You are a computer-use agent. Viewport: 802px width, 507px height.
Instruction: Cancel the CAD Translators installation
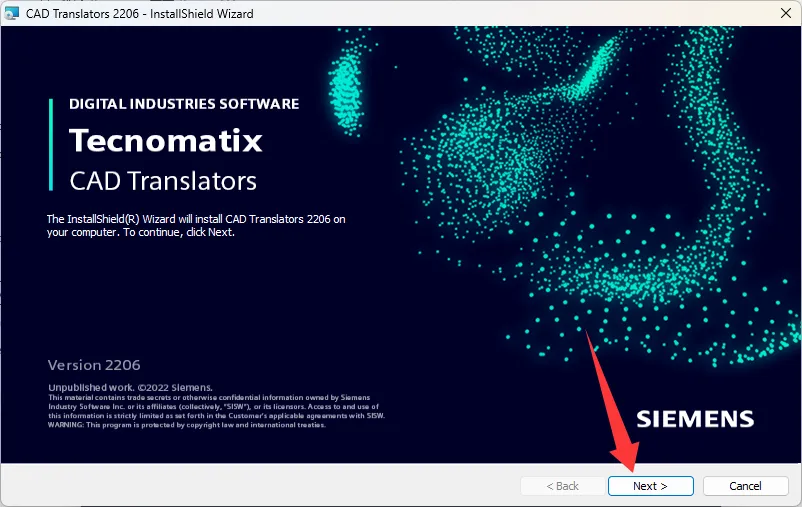(x=745, y=486)
